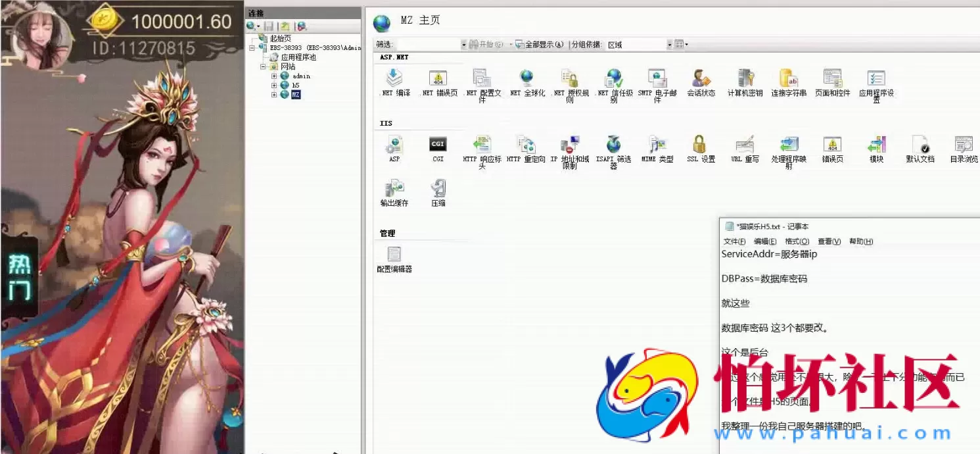The width and height of the screenshot is (980, 454).
Task: Open the 配置编辑器 under 管理
Action: click(393, 257)
